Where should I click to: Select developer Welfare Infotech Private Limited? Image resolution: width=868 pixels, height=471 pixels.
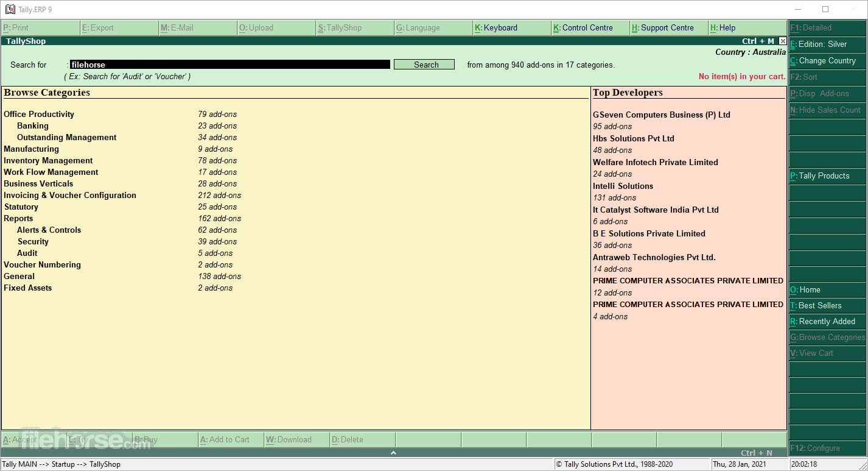[656, 163]
